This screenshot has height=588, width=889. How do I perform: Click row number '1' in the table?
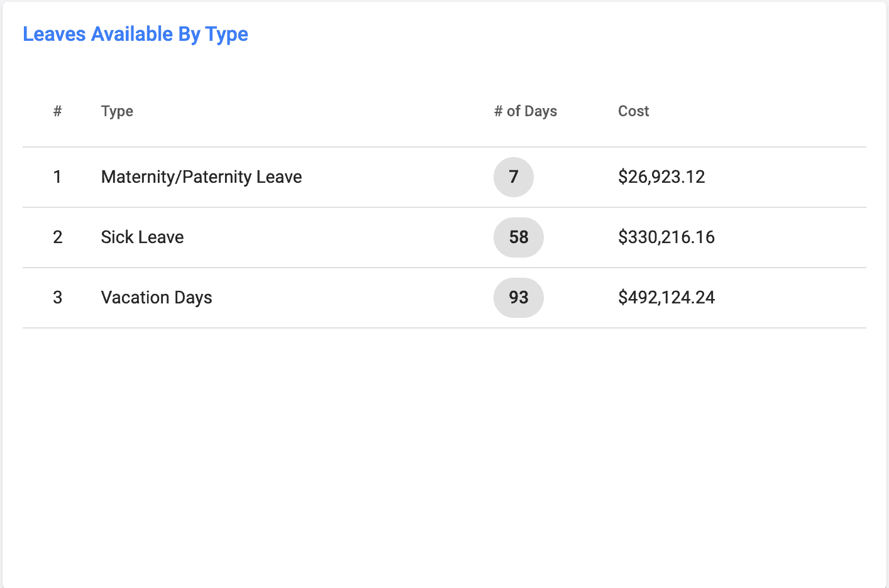point(57,177)
